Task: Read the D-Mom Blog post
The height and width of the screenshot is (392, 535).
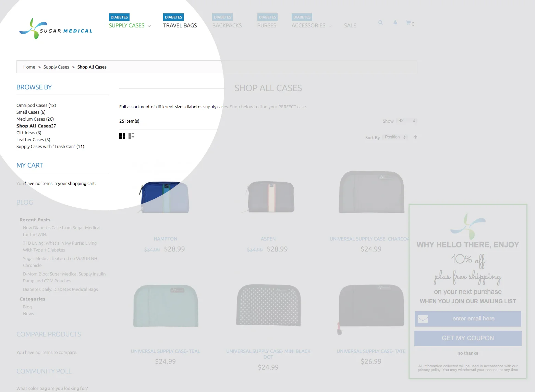Action: 64,278
